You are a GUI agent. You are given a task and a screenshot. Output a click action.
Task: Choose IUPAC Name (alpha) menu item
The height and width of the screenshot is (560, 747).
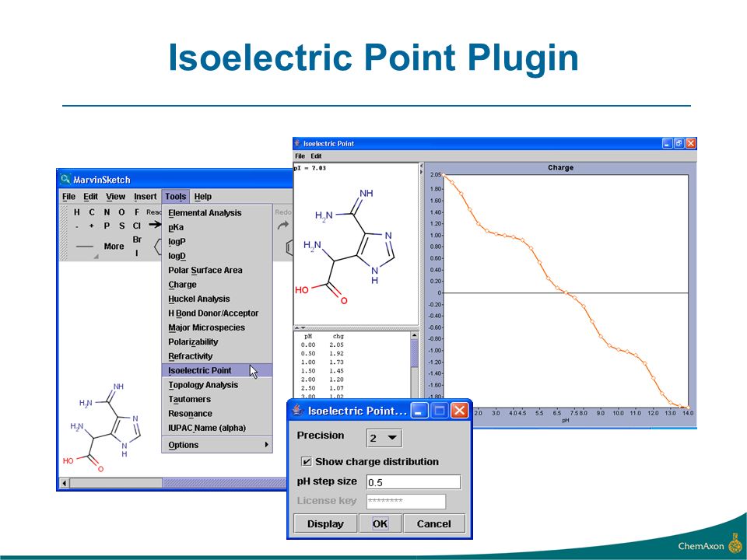coord(217,428)
